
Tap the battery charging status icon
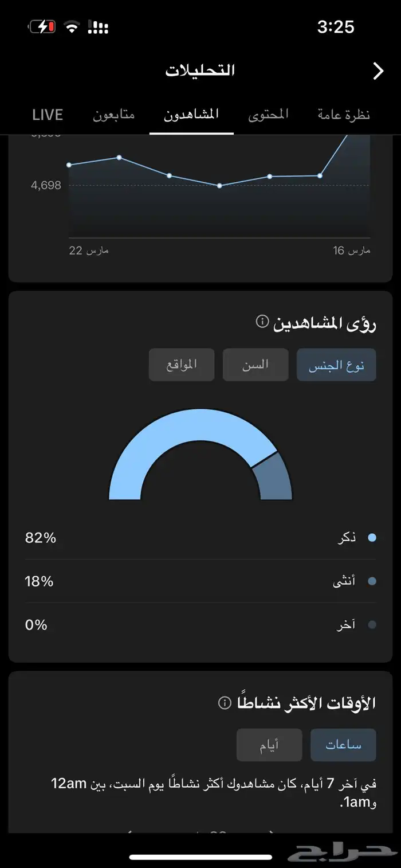(42, 26)
